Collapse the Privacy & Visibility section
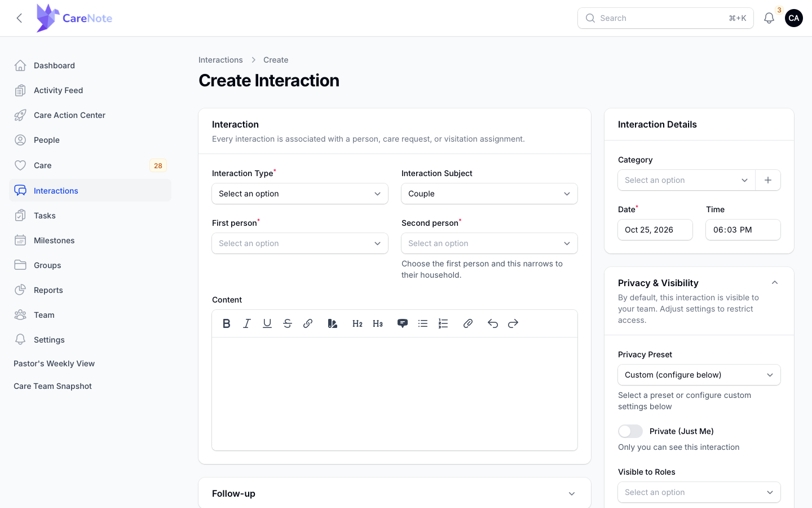Viewport: 812px width, 508px height. click(775, 283)
